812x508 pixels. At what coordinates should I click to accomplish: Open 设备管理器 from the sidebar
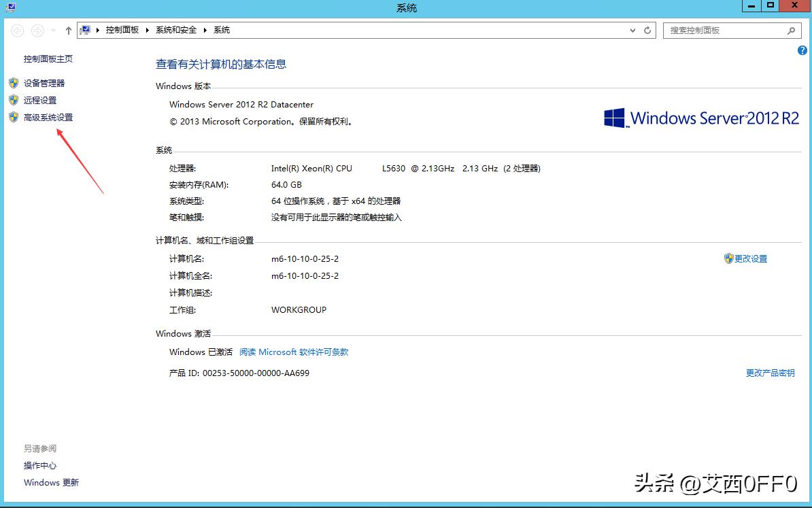[x=44, y=83]
